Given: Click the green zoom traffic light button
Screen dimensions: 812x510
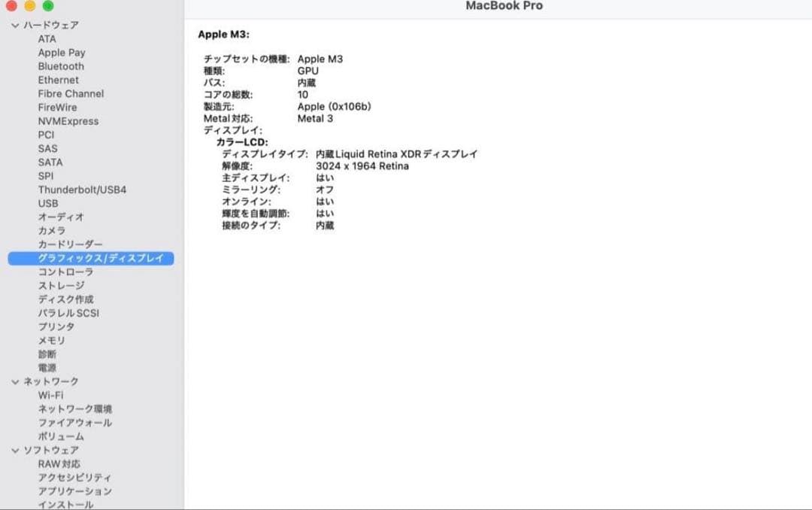Looking at the screenshot, I should (x=50, y=6).
